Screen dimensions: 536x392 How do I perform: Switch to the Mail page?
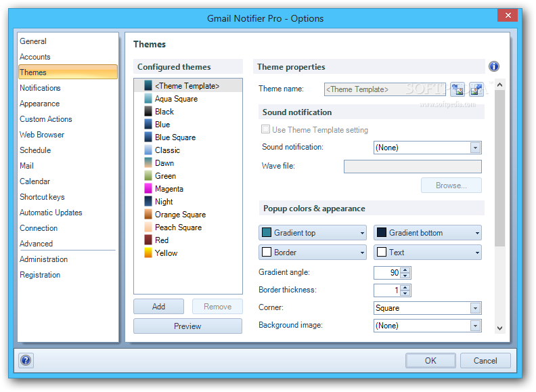pyautogui.click(x=26, y=166)
